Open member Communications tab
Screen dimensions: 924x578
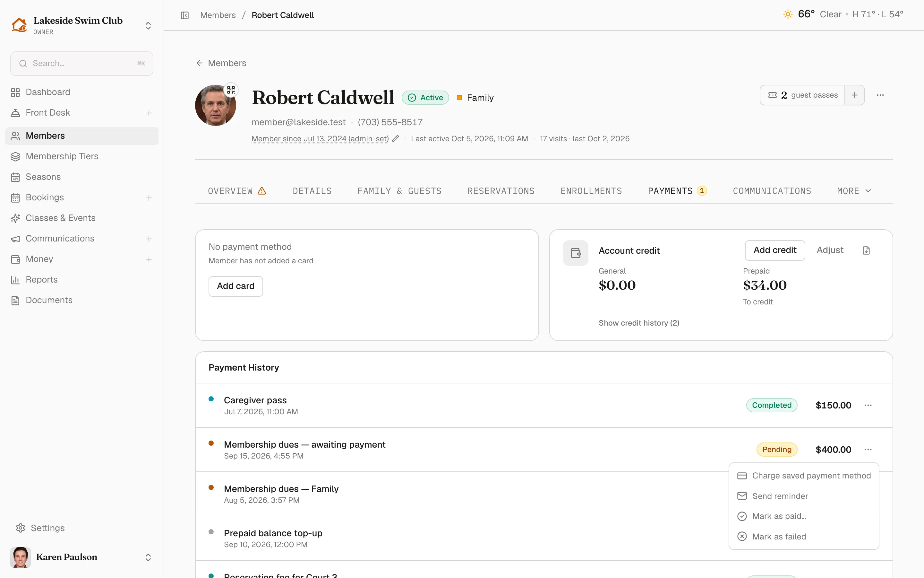tap(772, 191)
